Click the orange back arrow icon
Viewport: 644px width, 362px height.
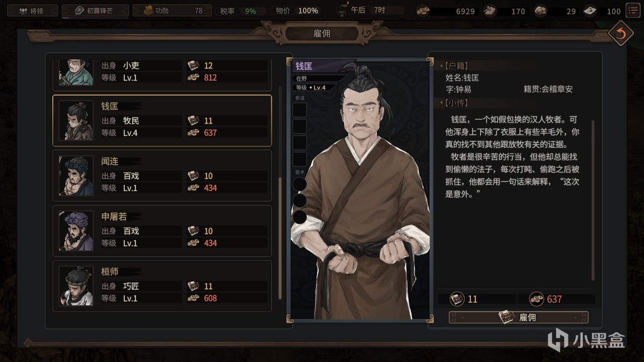pos(620,34)
